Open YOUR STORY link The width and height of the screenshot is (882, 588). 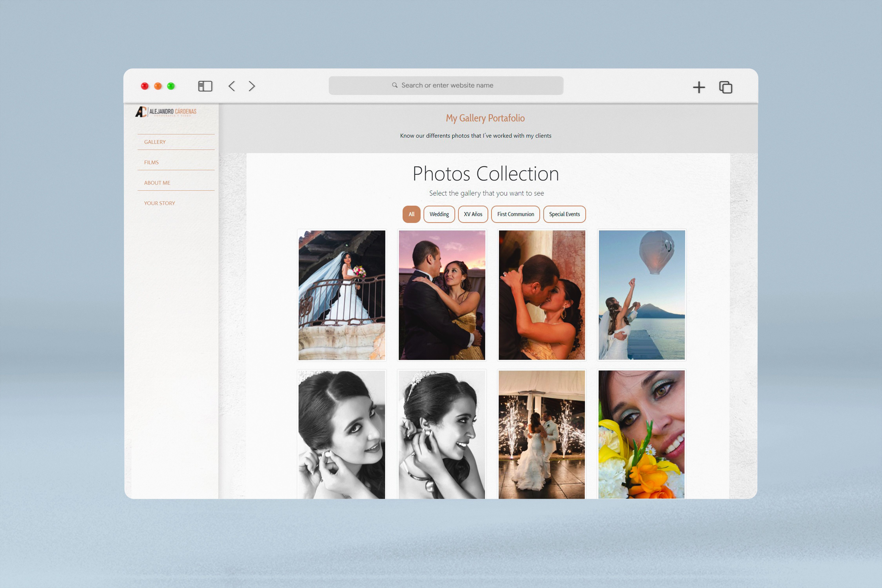coord(159,203)
